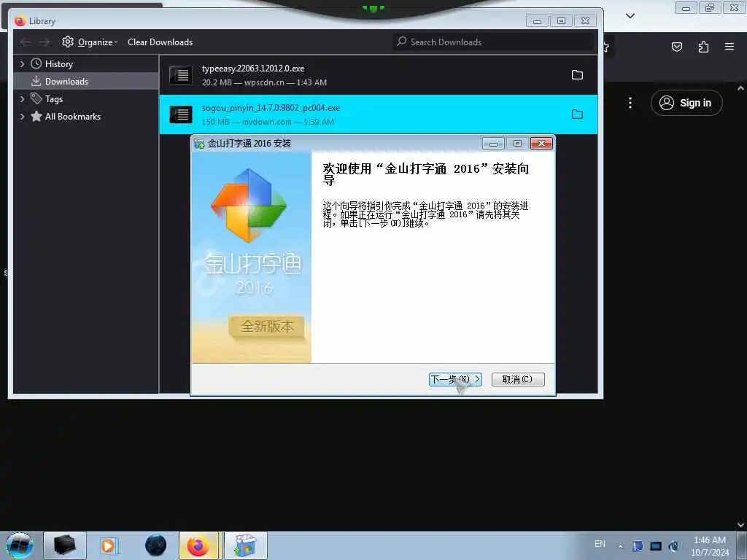This screenshot has height=560, width=747.
Task: Open media player taskbar icon
Action: [109, 545]
